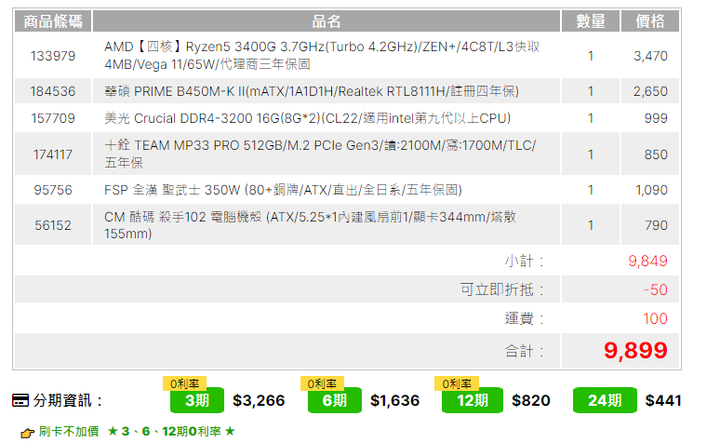Click the 合計 label
This screenshot has width=720, height=443.
pos(524,352)
